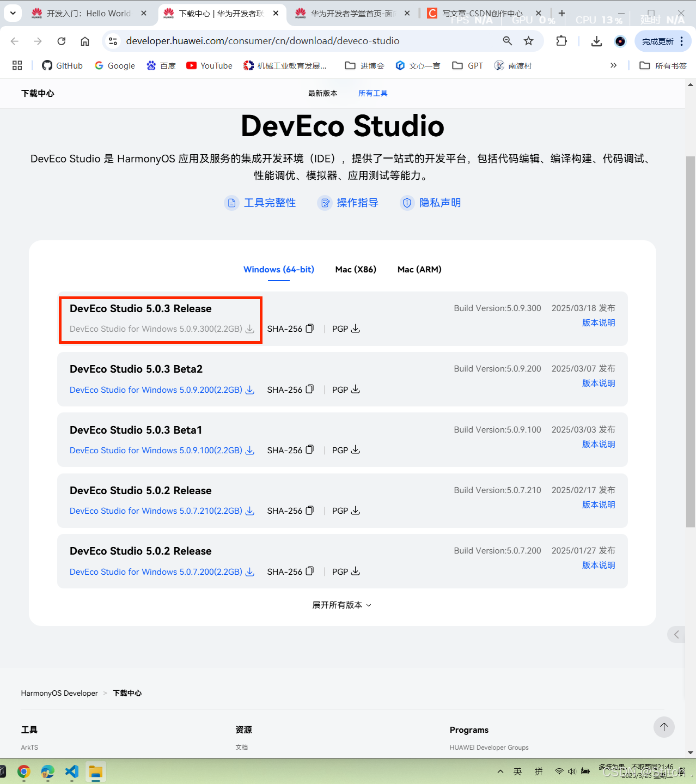Download PGP for build 5.0.9.300
This screenshot has height=784, width=696.
[355, 329]
